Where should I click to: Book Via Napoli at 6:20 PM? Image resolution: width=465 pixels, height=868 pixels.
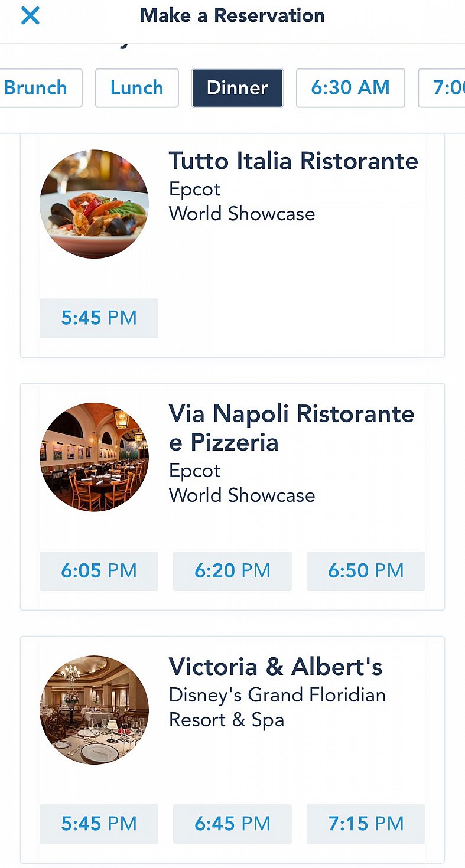pyautogui.click(x=232, y=570)
